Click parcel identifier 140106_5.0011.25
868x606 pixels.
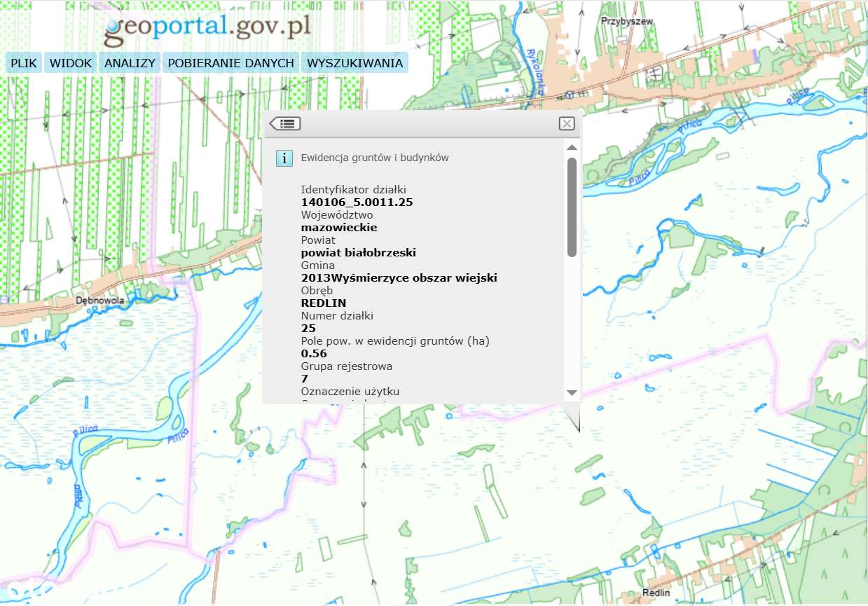[x=357, y=202]
